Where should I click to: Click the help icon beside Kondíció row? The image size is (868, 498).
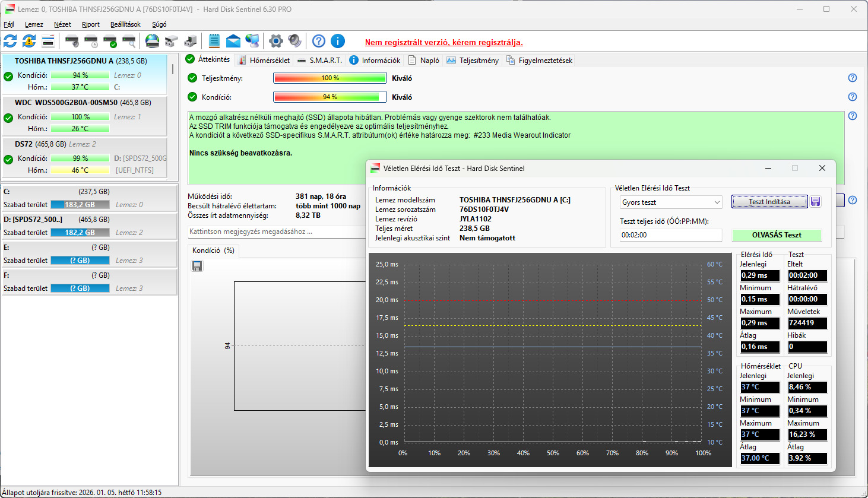pyautogui.click(x=853, y=97)
